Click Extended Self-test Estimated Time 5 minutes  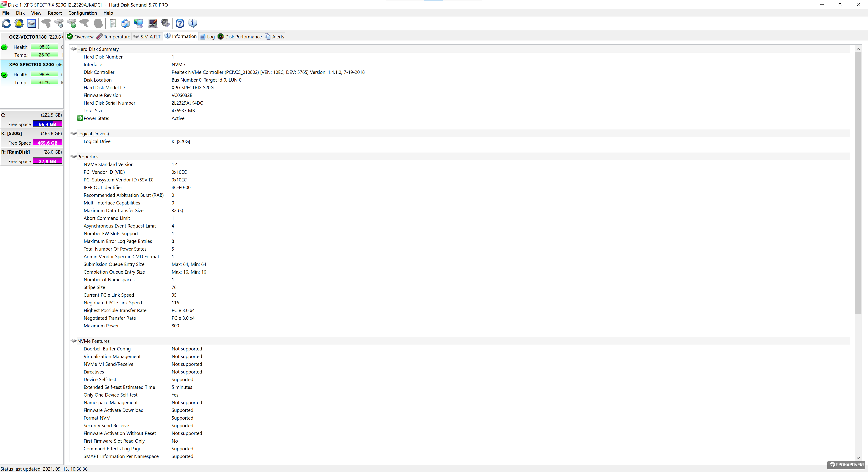coord(182,387)
